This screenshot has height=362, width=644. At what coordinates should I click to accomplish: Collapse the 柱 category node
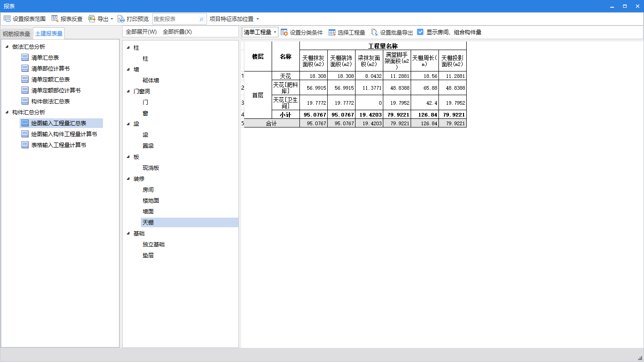pyautogui.click(x=128, y=47)
